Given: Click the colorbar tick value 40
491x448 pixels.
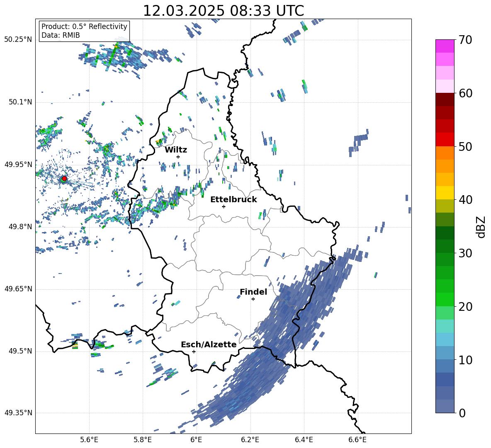Looking at the screenshot, I should click(465, 200).
